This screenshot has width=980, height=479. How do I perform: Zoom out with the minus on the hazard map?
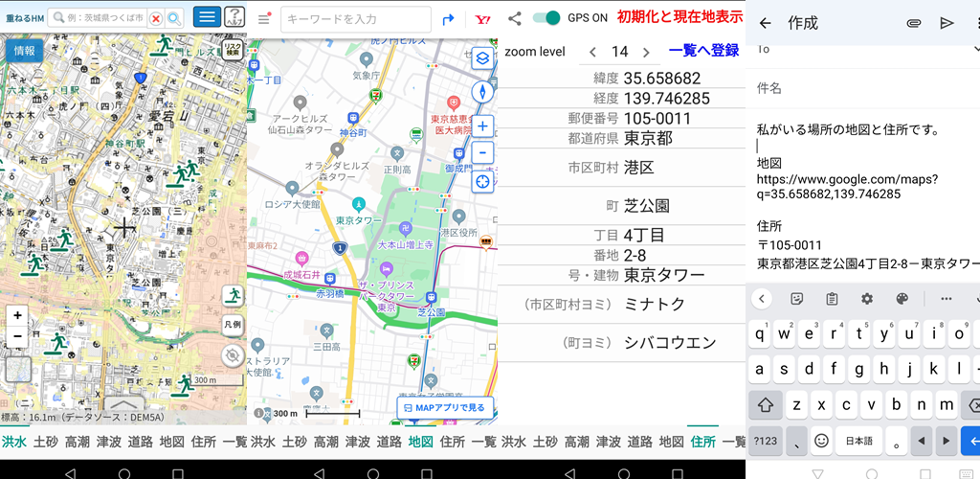(17, 336)
